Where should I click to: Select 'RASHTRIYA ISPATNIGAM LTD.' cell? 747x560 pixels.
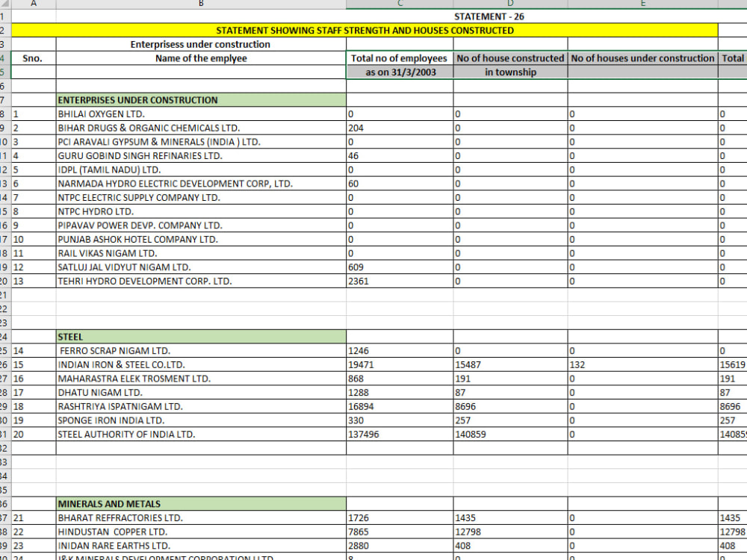coord(201,406)
